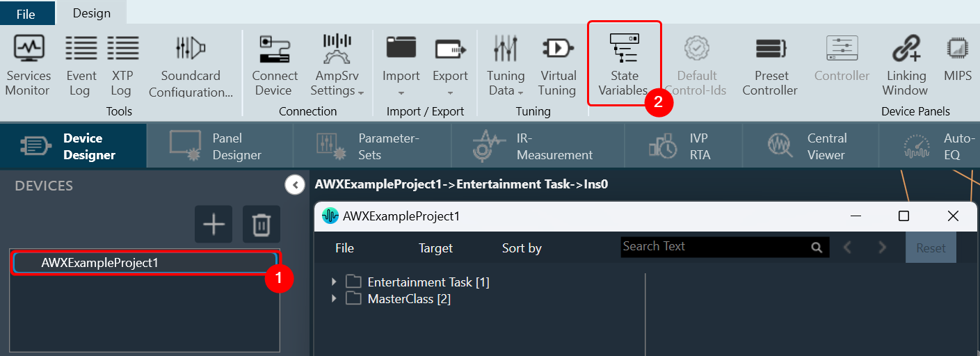Viewport: 980px width, 356px height.
Task: Go to next search result
Action: click(x=883, y=248)
